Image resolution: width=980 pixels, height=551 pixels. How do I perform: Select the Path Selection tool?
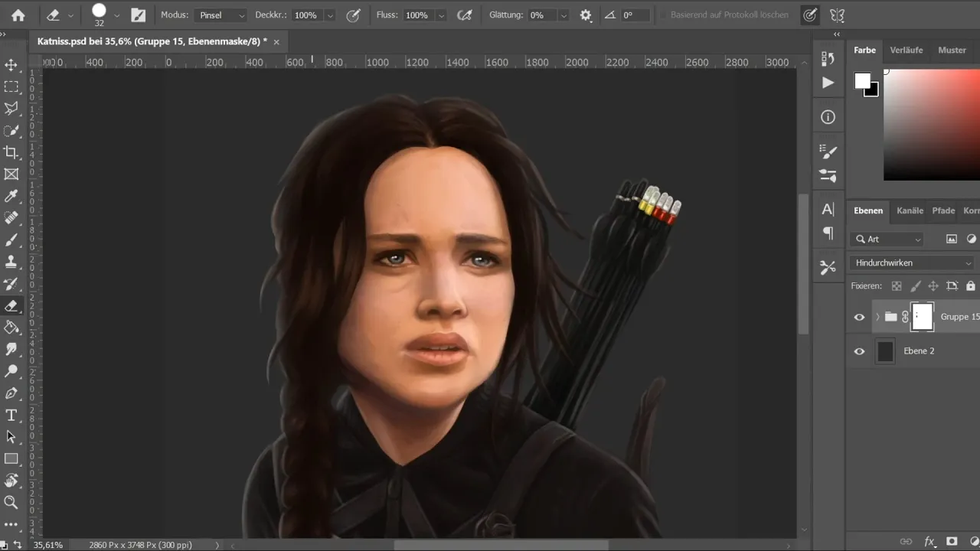click(x=11, y=437)
